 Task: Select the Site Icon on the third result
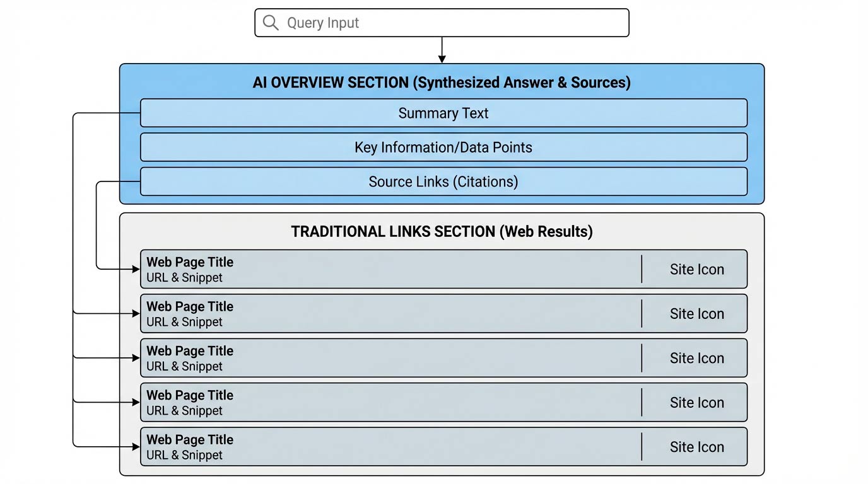pos(696,358)
